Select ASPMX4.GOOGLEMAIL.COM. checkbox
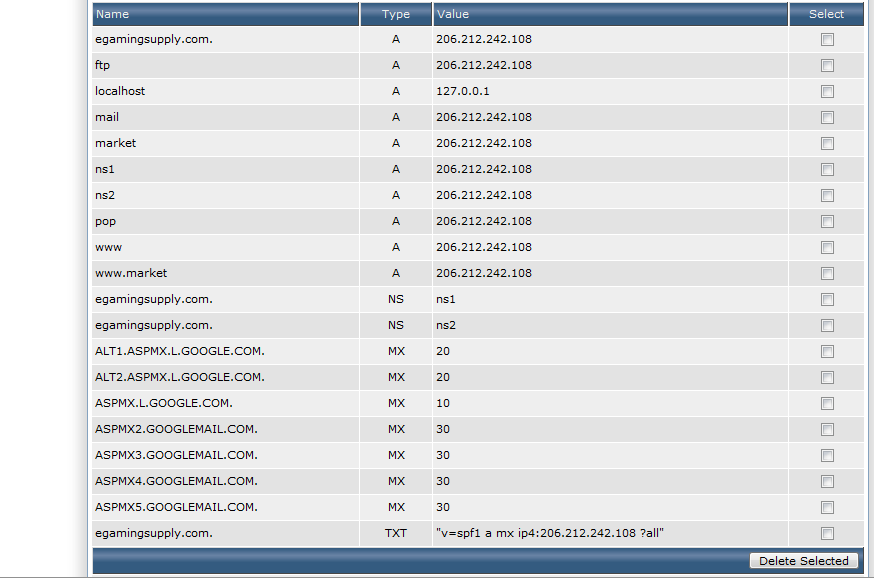Image resolution: width=874 pixels, height=578 pixels. (x=827, y=482)
